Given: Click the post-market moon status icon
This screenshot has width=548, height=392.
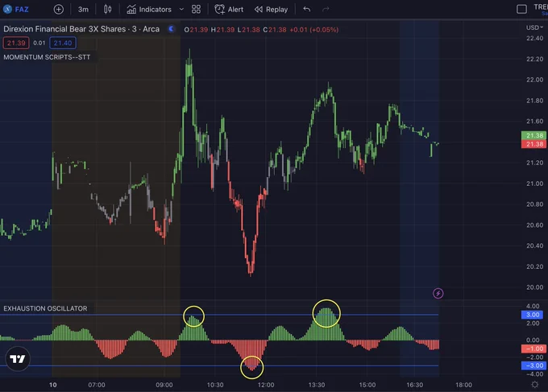Looking at the screenshot, I should [x=171, y=29].
